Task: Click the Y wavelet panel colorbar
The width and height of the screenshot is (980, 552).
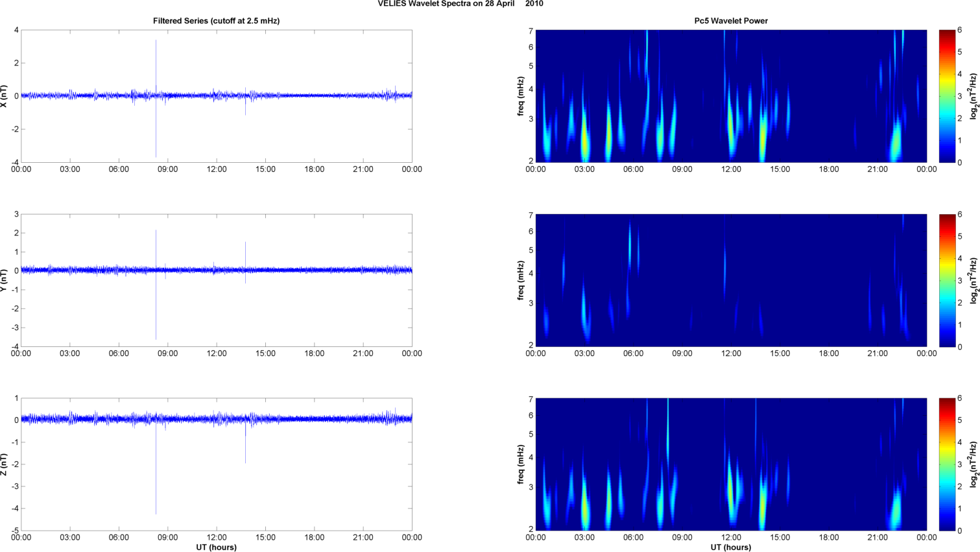Action: click(947, 280)
